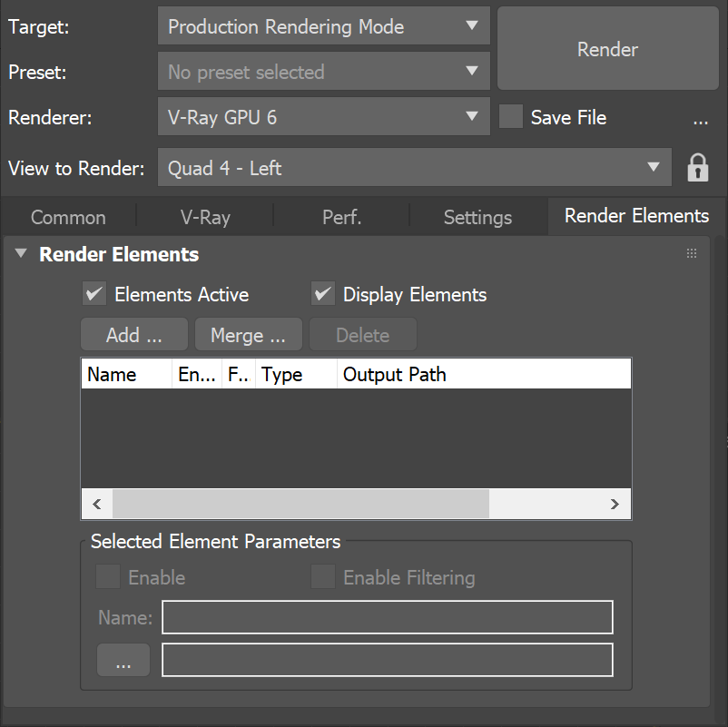This screenshot has width=728, height=727.
Task: Click the viewport lock icon
Action: click(x=697, y=167)
